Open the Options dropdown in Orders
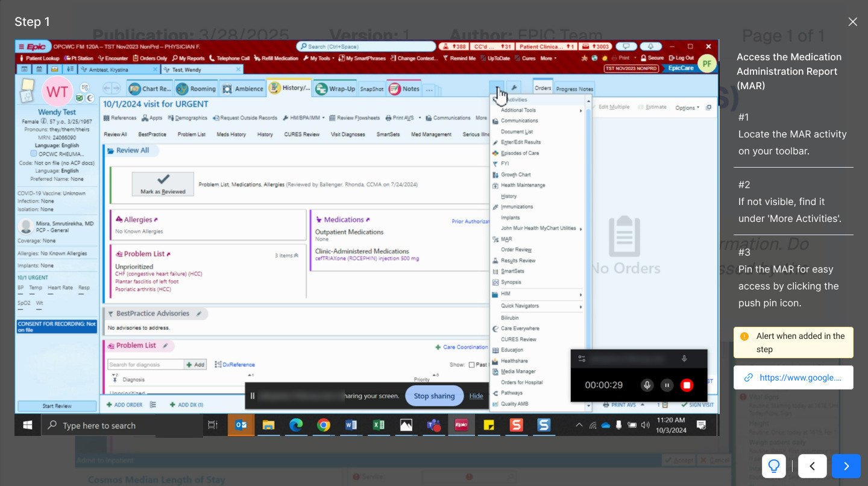Viewport: 868px width, 486px height. [687, 108]
